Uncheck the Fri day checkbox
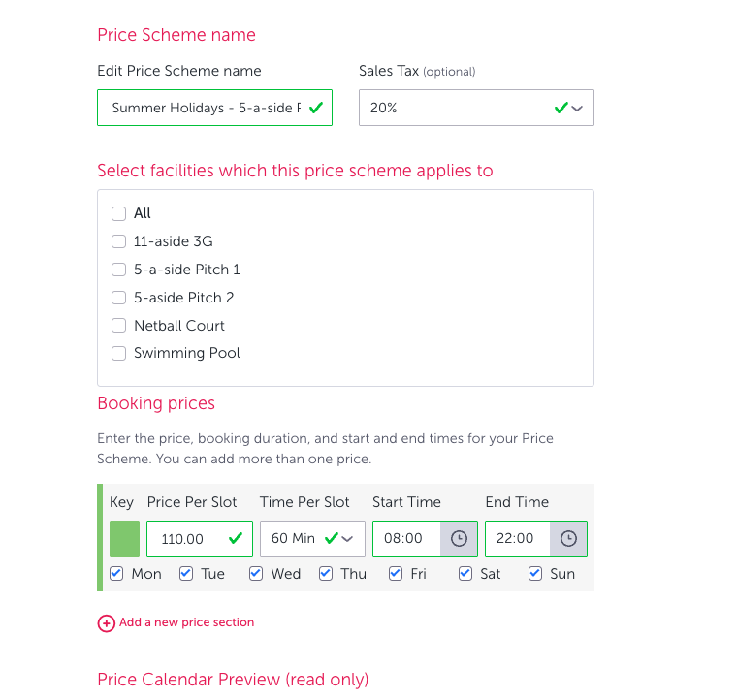Screen dimensions: 737x700 click(x=396, y=574)
